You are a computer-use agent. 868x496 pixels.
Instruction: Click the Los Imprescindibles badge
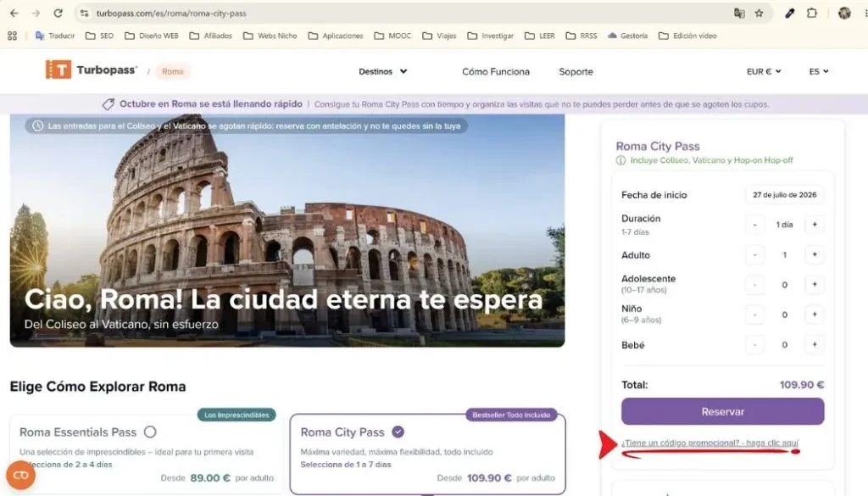click(x=236, y=415)
